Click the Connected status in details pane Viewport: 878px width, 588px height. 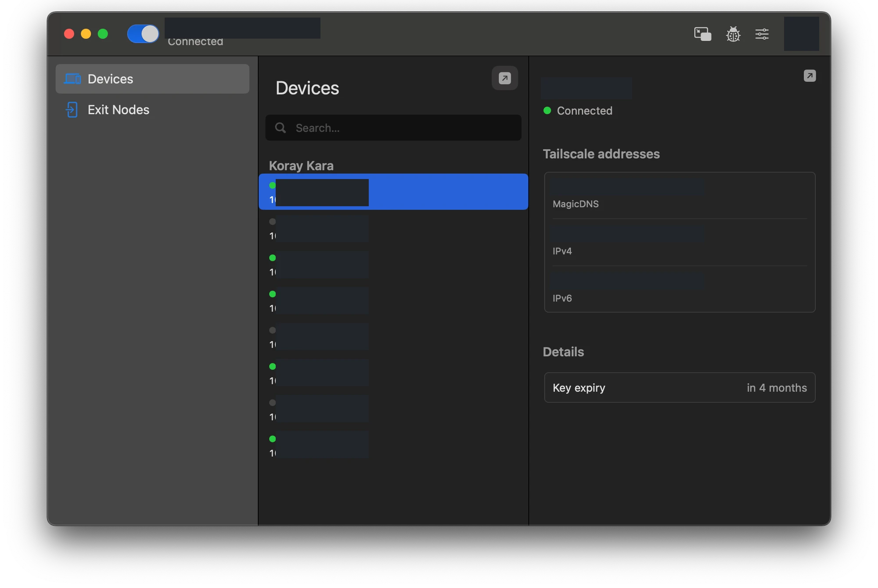[584, 111]
